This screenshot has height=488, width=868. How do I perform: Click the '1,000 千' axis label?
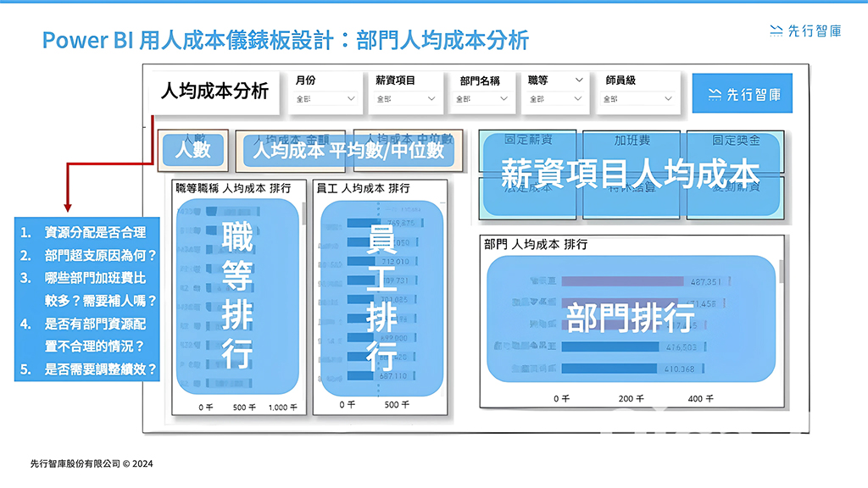[x=283, y=408]
